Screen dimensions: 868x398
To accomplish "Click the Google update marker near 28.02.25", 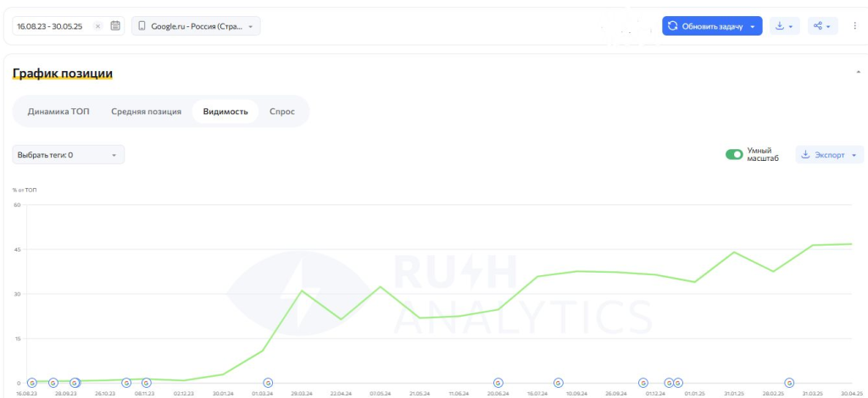I will click(x=789, y=383).
